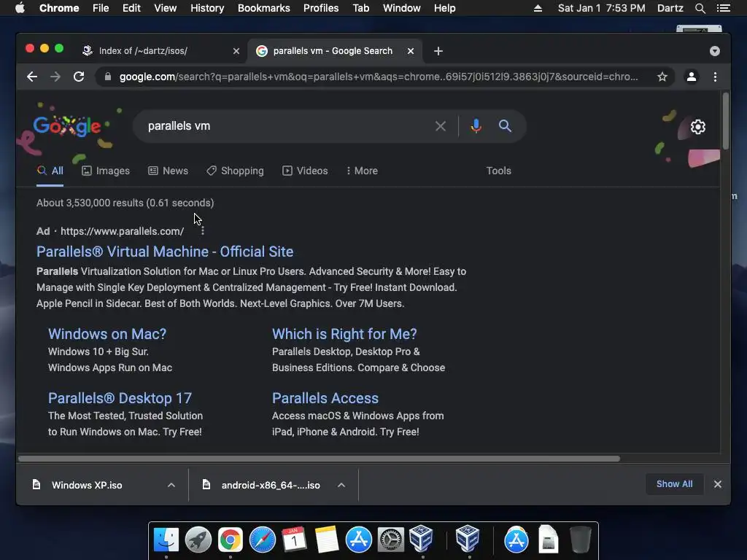Switch to the Index of /~dartz/isos/ tab

[143, 51]
